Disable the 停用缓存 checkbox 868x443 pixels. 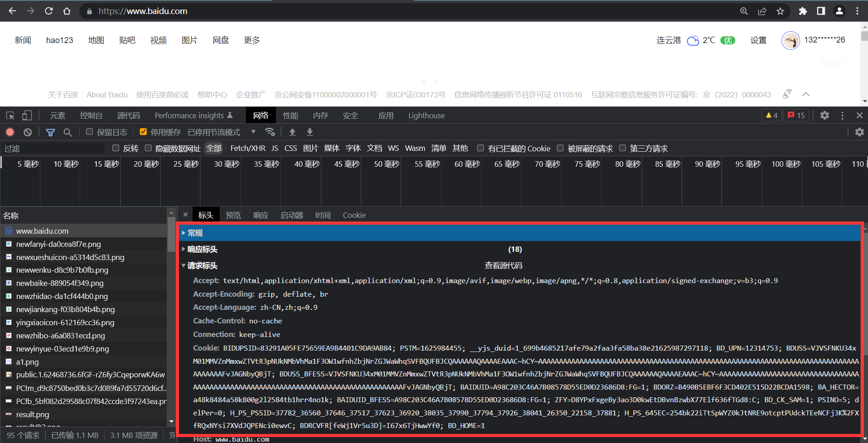click(143, 132)
